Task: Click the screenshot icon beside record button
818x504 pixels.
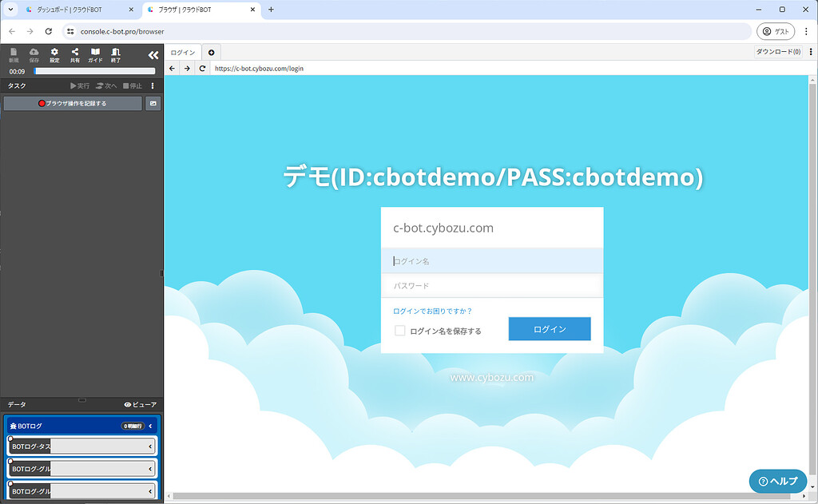Action: coord(153,104)
